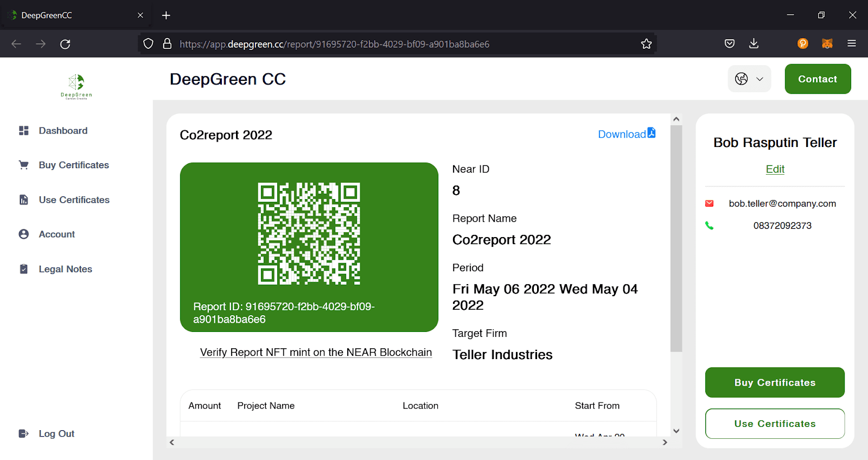Click the Teller Industries target firm text
The height and width of the screenshot is (460, 868).
pyautogui.click(x=502, y=355)
